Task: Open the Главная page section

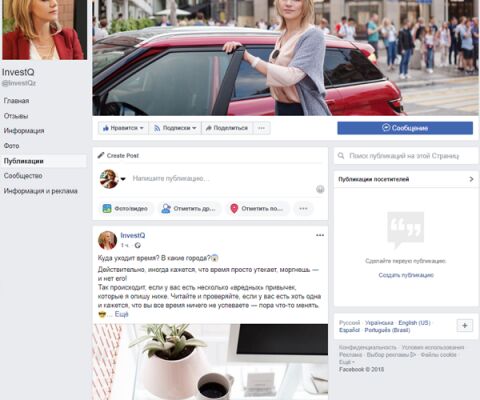Action: coord(16,101)
